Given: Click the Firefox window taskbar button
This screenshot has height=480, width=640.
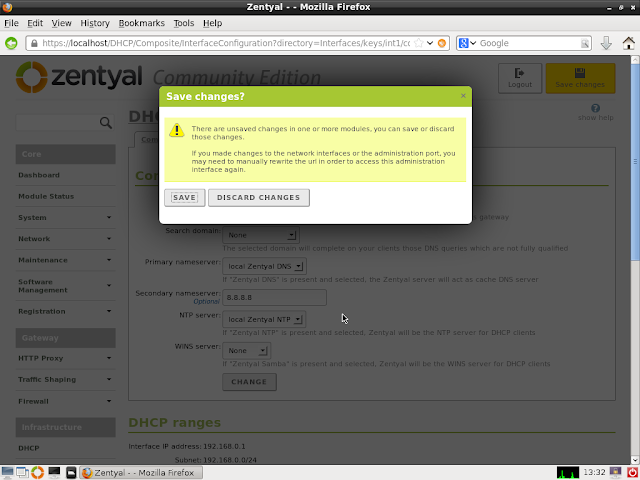Looking at the screenshot, I should pyautogui.click(x=140, y=473).
